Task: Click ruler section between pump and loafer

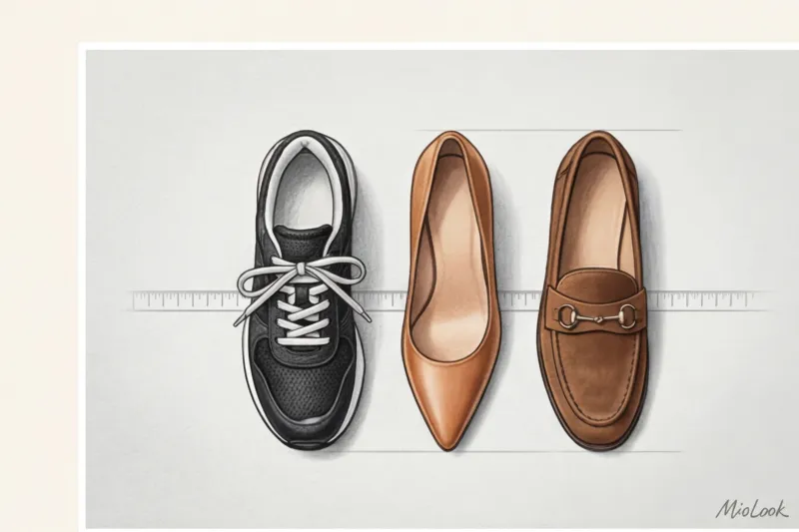Action: 520,297
